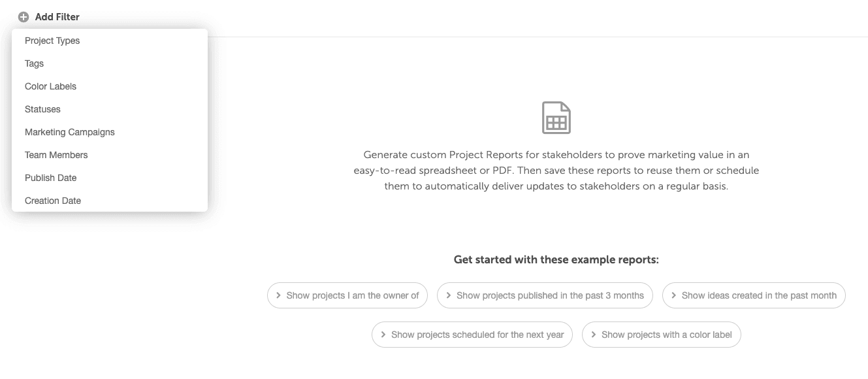Click chevron on 'projects with a color label'
Image resolution: width=868 pixels, height=379 pixels.
(x=594, y=335)
